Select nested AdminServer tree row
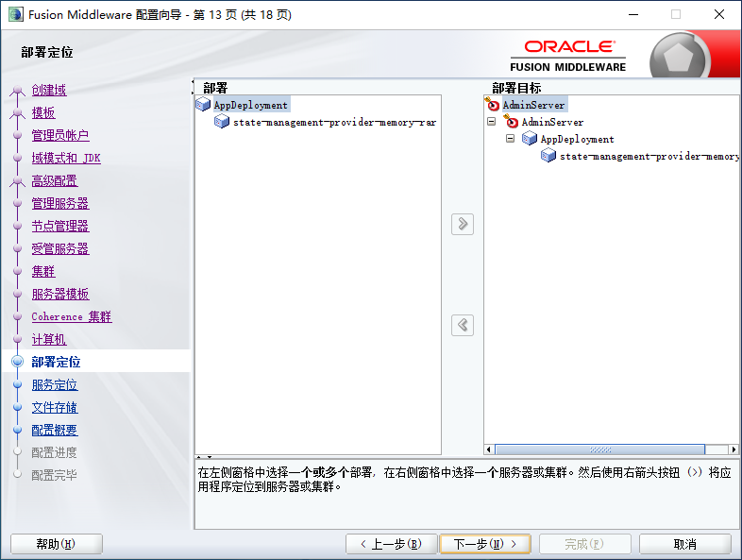This screenshot has width=742, height=560. click(x=552, y=122)
